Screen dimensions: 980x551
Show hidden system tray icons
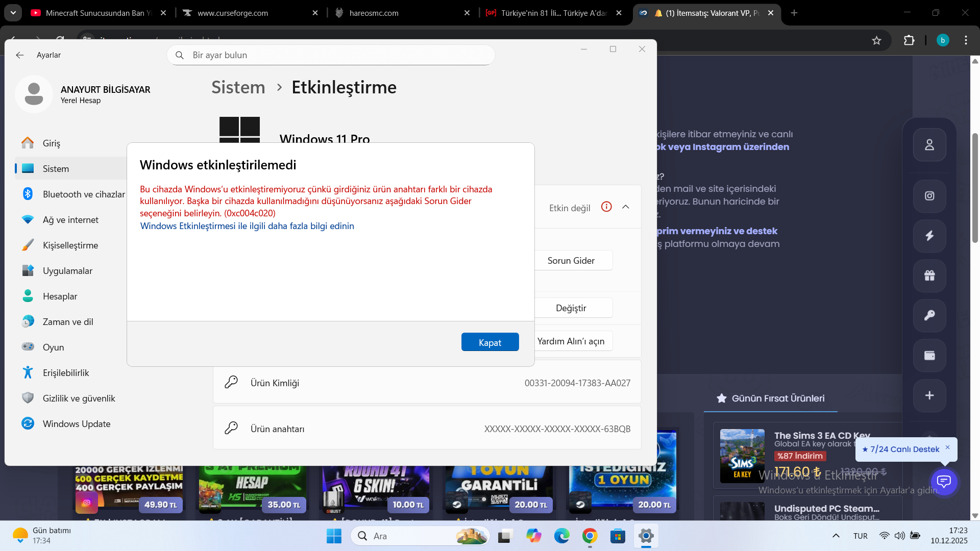pyautogui.click(x=836, y=536)
